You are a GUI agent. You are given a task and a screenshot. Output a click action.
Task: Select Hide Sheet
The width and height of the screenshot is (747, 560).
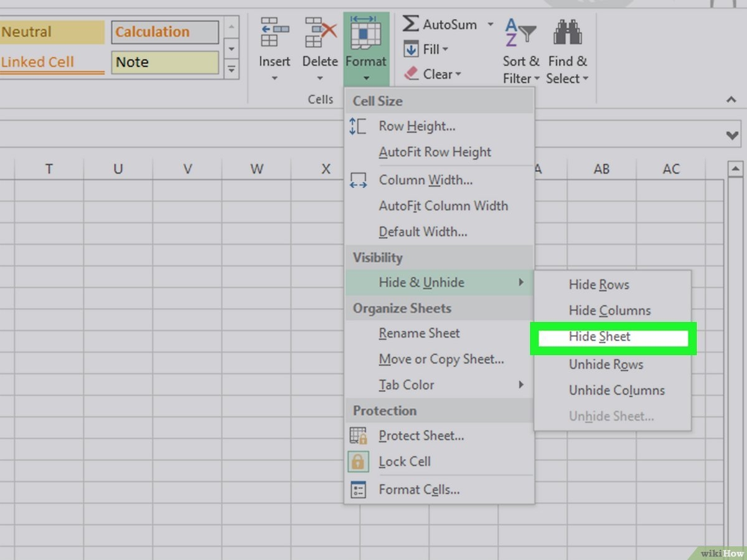(x=598, y=337)
